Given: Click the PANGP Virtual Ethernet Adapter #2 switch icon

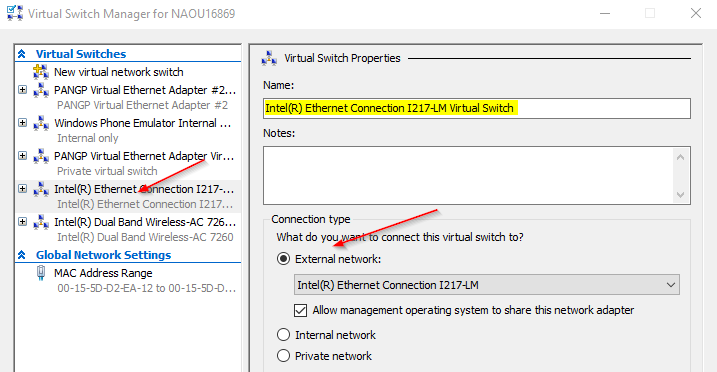Looking at the screenshot, I should coord(41,90).
